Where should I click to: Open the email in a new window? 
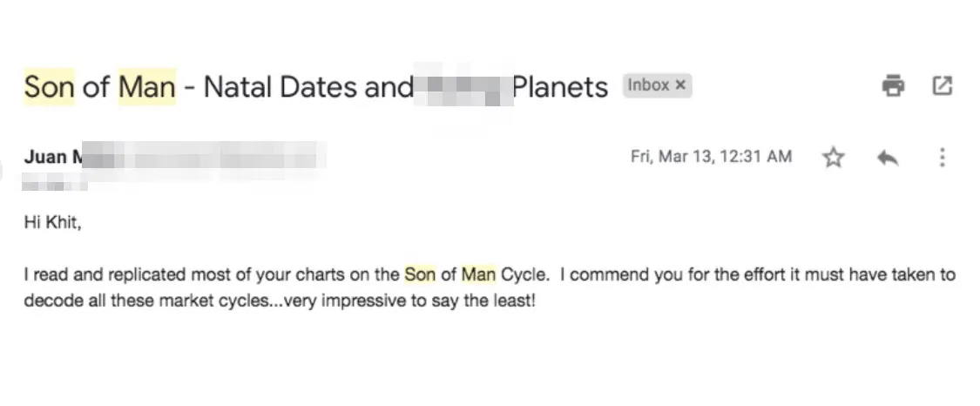(942, 85)
